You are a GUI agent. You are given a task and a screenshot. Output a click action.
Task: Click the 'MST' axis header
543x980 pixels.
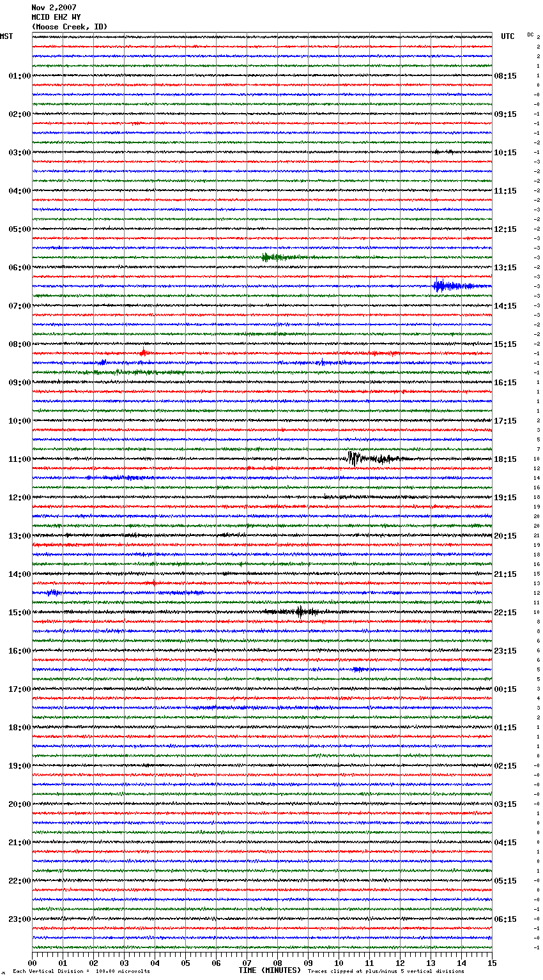tap(6, 36)
